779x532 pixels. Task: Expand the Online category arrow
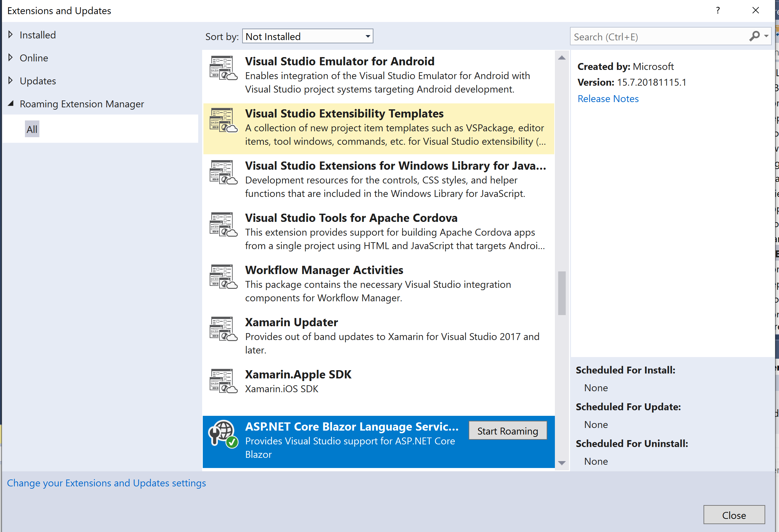click(11, 58)
